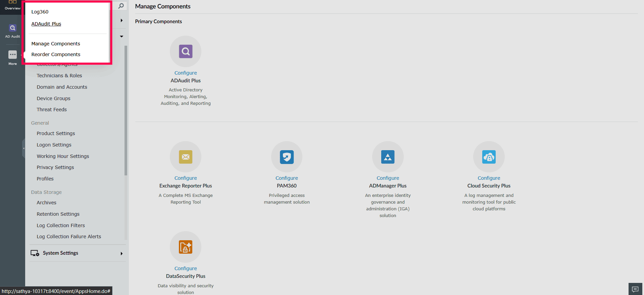Click the Cloud Security Plus cloud icon
Screen dimensions: 644x295
pyautogui.click(x=489, y=157)
